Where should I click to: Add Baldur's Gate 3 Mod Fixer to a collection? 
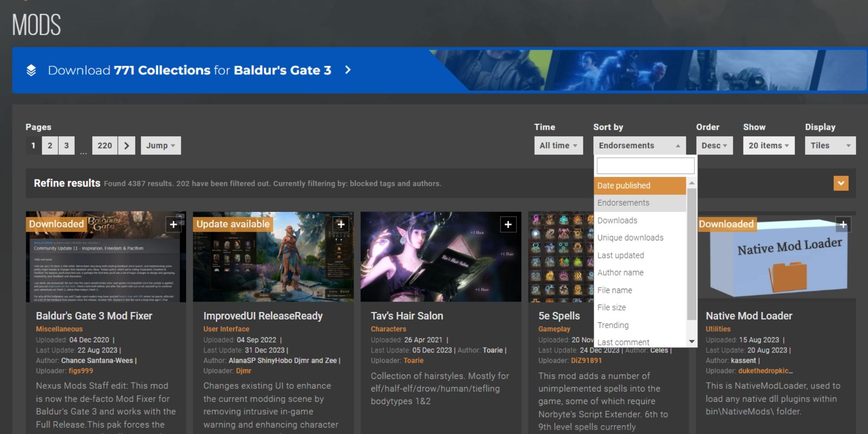[174, 224]
